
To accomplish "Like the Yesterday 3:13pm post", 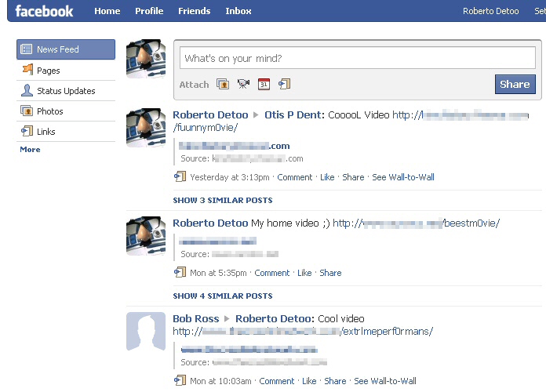I will click(x=327, y=177).
